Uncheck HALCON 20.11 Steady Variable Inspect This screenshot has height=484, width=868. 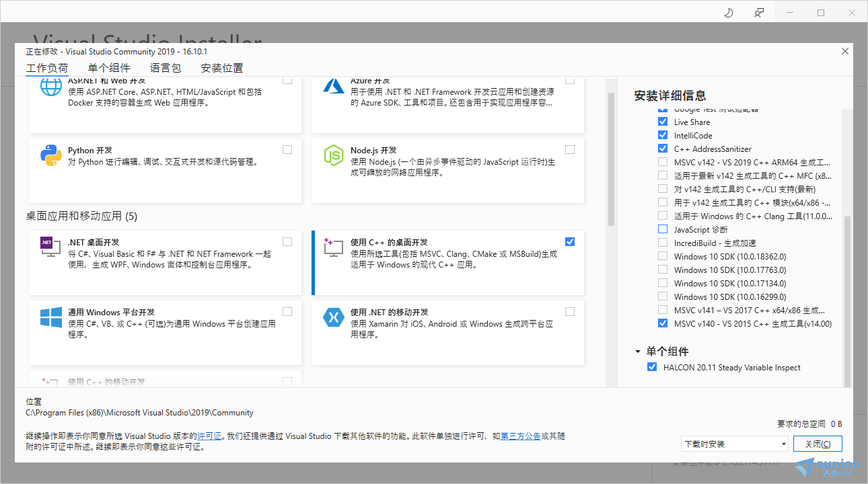651,367
